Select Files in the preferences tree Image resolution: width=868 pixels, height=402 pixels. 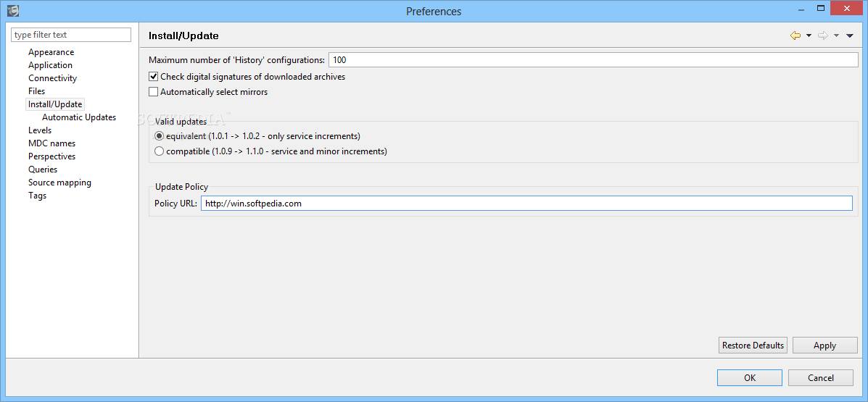[x=36, y=91]
